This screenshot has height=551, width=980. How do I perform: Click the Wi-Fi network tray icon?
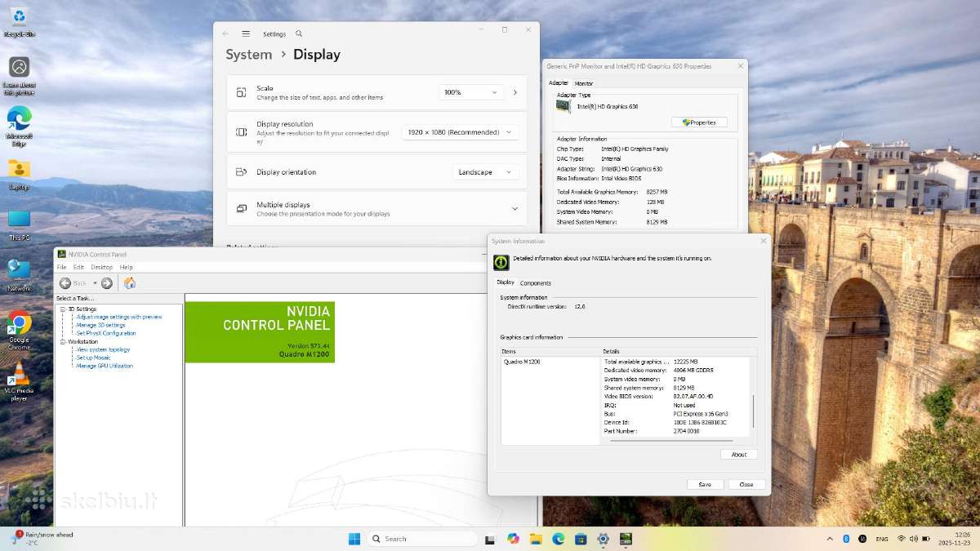pyautogui.click(x=902, y=539)
